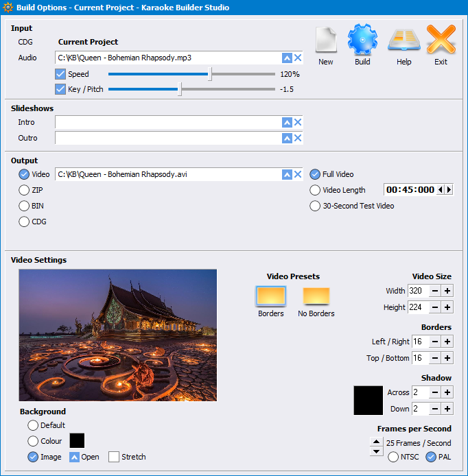Clear the Intro slideshow field
468x476 pixels.
point(298,122)
